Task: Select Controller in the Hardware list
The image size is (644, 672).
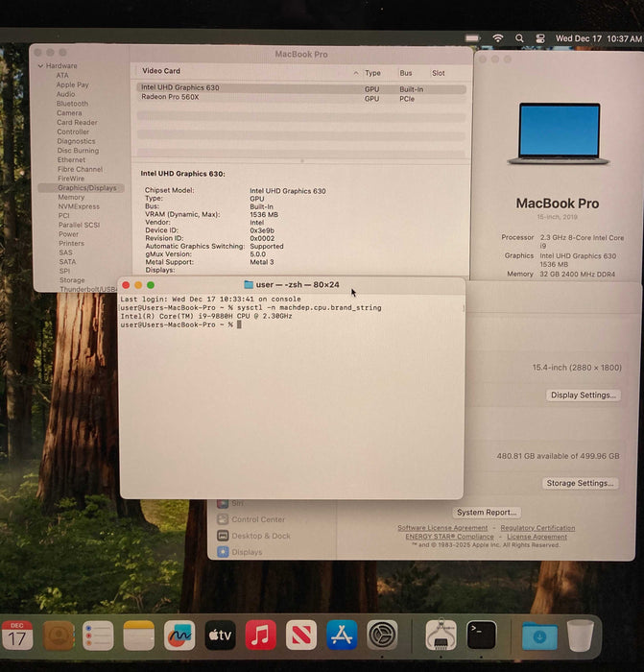Action: (73, 132)
